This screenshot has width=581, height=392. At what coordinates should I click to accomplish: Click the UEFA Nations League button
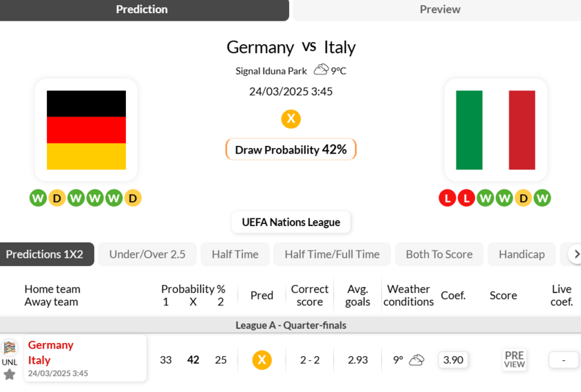coord(291,222)
